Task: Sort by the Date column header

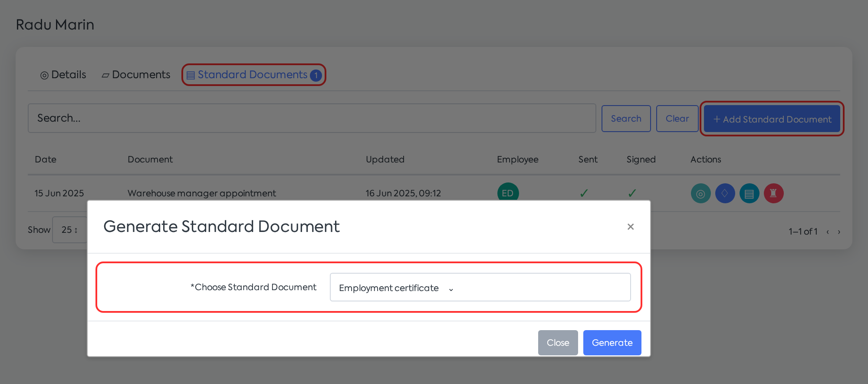Action: (x=46, y=159)
